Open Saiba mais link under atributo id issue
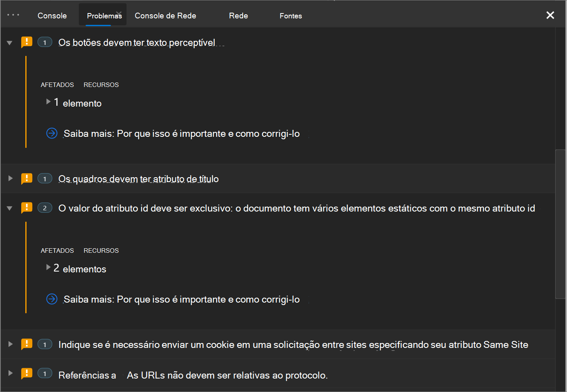567x392 pixels. pos(182,299)
